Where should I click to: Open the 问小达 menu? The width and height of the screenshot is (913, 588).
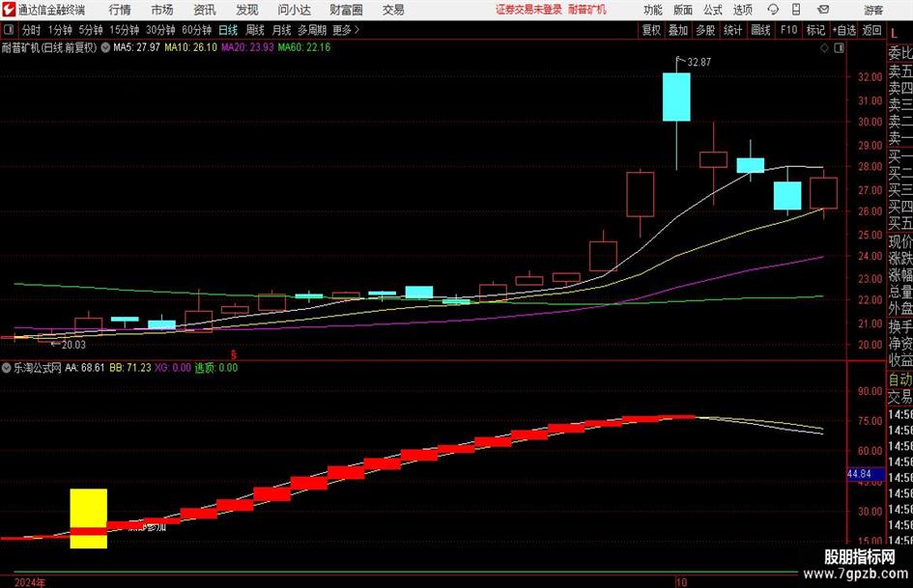(294, 10)
